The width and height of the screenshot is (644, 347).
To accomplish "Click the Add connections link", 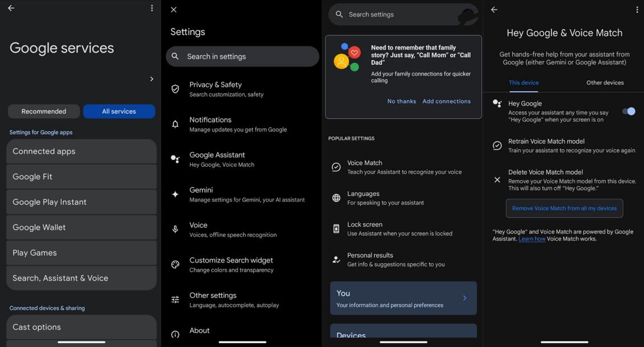I will (446, 101).
